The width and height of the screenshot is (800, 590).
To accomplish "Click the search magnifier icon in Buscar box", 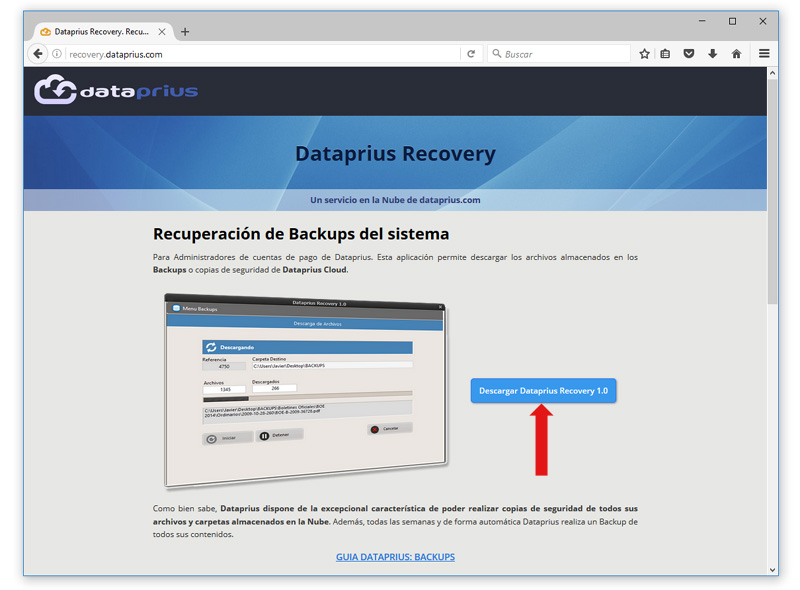I will [496, 54].
